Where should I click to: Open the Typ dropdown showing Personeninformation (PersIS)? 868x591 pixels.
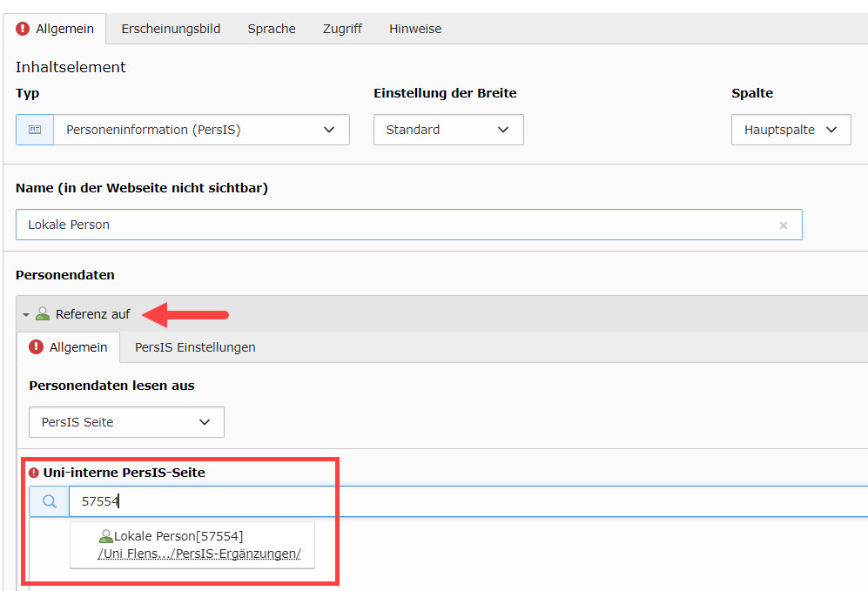201,130
